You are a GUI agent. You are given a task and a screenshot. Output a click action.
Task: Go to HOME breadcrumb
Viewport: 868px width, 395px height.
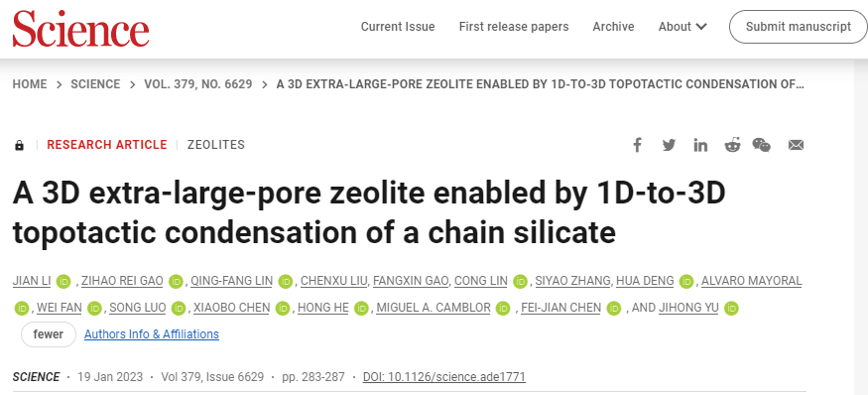30,84
